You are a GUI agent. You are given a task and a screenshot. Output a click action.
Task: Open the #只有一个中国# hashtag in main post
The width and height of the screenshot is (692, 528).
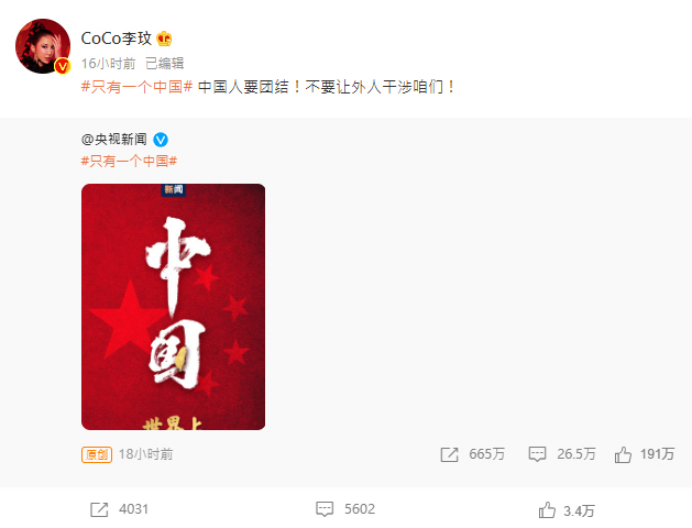[x=137, y=87]
